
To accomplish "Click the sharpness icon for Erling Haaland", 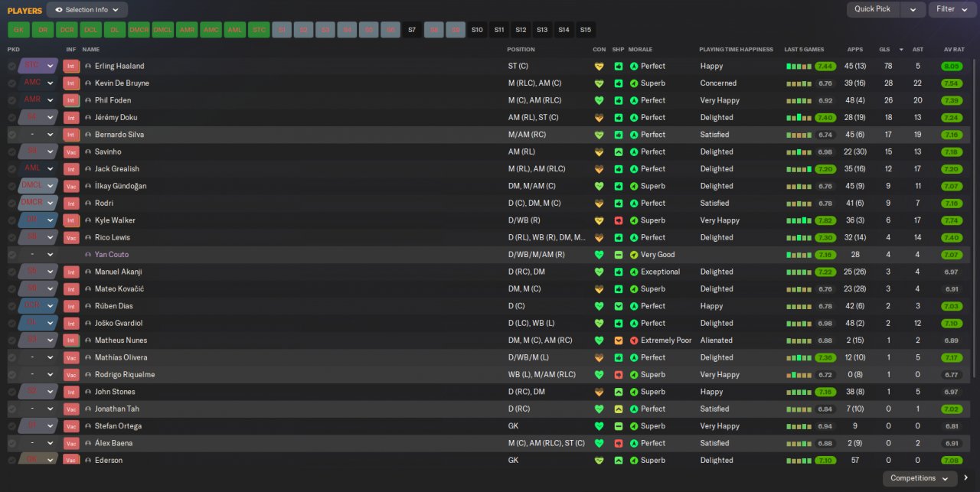I will coord(618,67).
